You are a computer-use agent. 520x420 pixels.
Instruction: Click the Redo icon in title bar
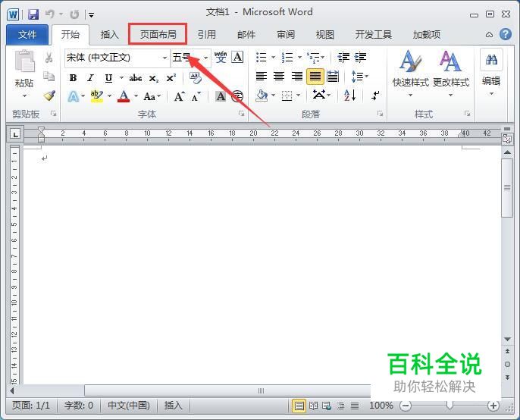[x=74, y=14]
